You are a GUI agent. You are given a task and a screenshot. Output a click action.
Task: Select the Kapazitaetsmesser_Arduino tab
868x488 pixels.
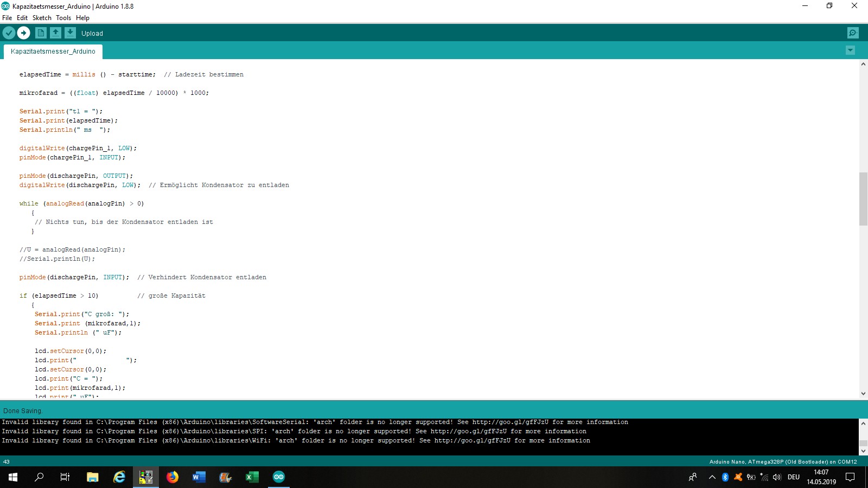tap(53, 52)
